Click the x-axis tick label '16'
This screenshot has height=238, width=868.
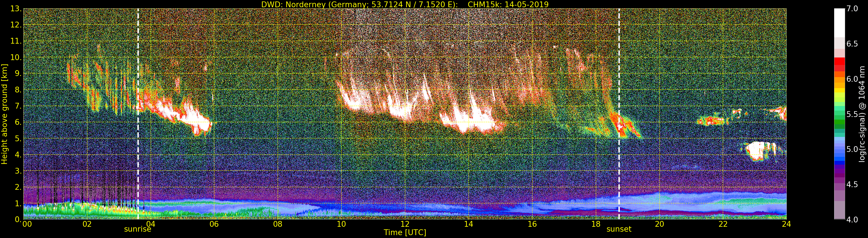coord(532,224)
